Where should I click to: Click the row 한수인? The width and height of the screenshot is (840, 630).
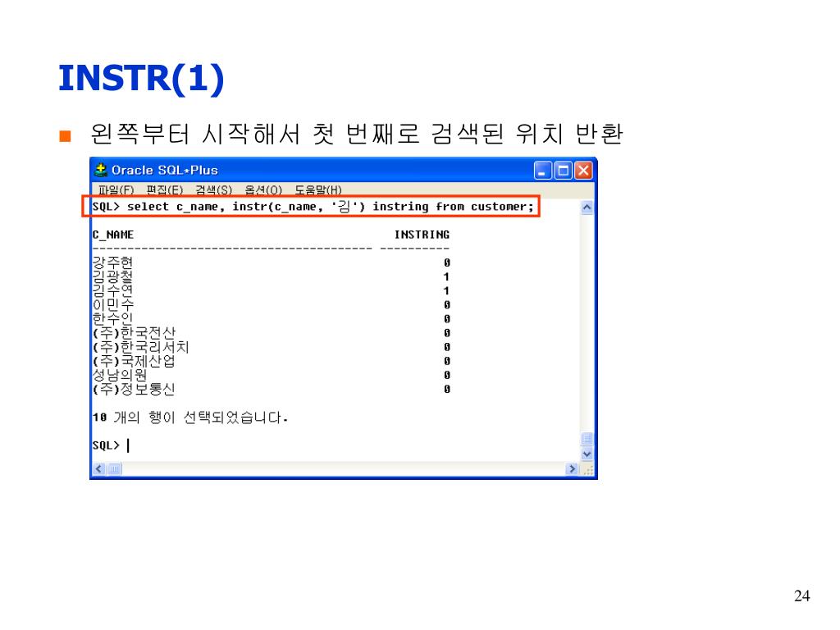[x=271, y=319]
